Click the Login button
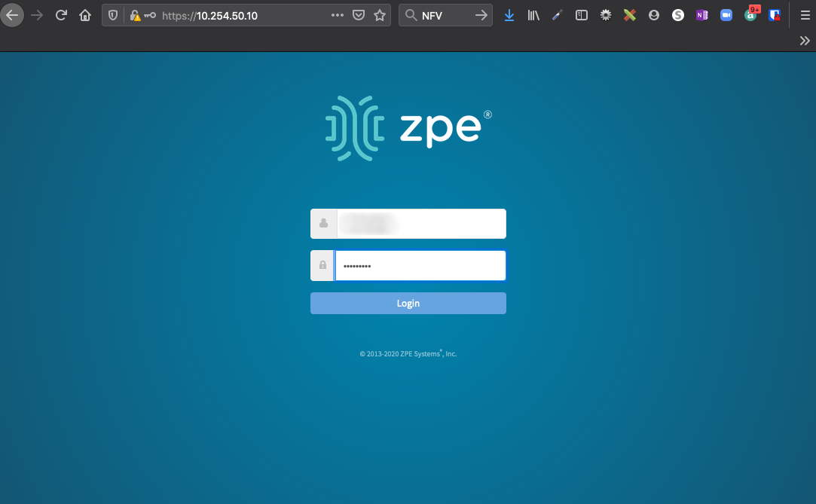Screen dimensions: 816x504 click(x=408, y=304)
